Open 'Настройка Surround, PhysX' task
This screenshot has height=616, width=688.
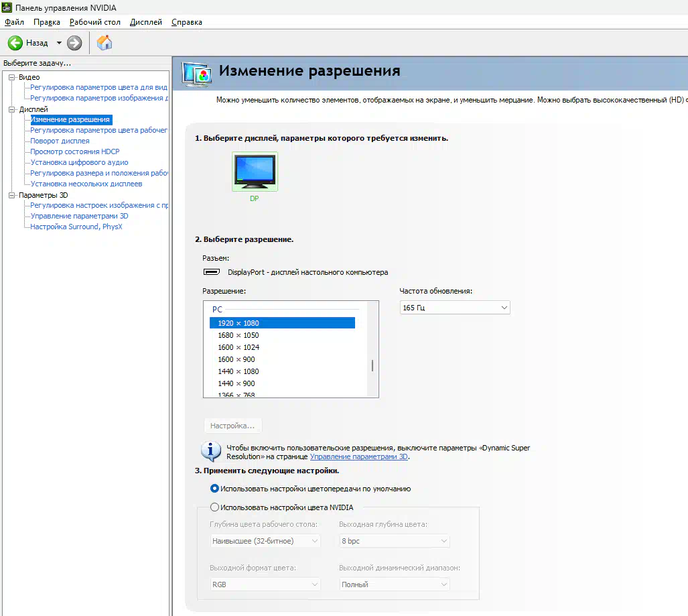(76, 227)
